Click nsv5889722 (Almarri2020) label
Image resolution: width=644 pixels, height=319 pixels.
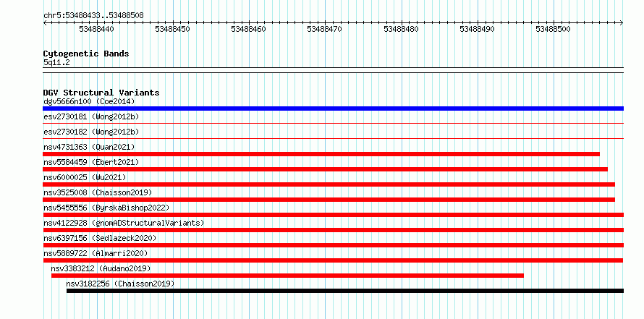click(x=96, y=253)
